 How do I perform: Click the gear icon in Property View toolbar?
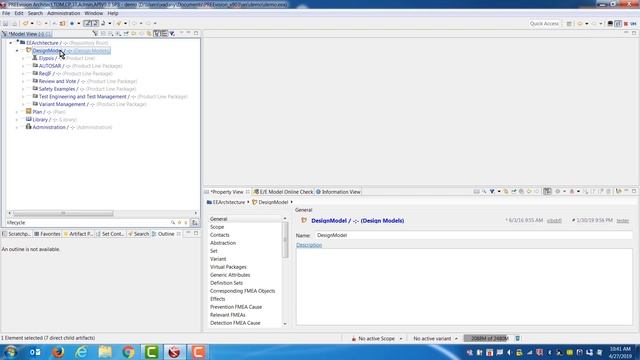[x=558, y=191]
